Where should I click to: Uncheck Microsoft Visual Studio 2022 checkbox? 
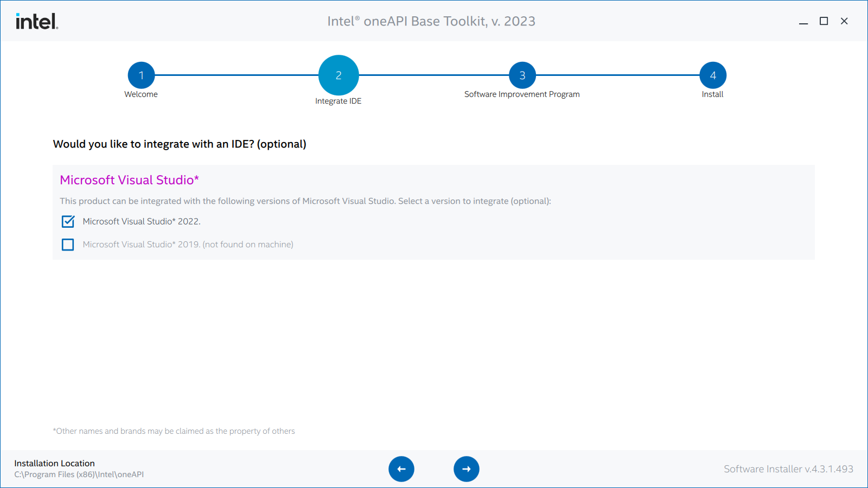[x=68, y=221]
